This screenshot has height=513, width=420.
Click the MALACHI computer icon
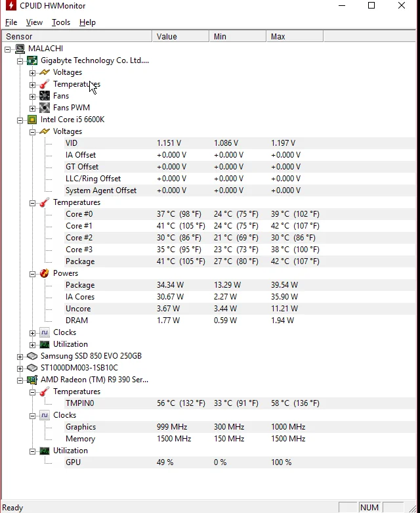20,49
